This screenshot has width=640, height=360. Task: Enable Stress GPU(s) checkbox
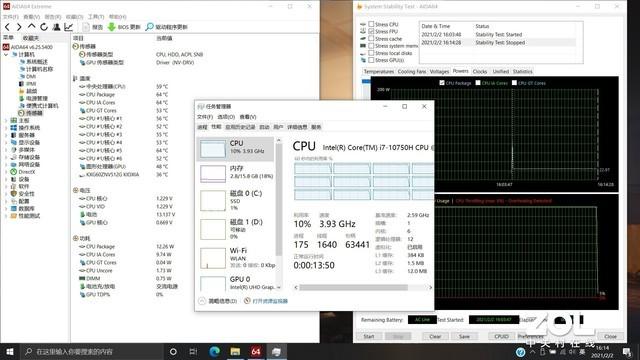[371, 60]
